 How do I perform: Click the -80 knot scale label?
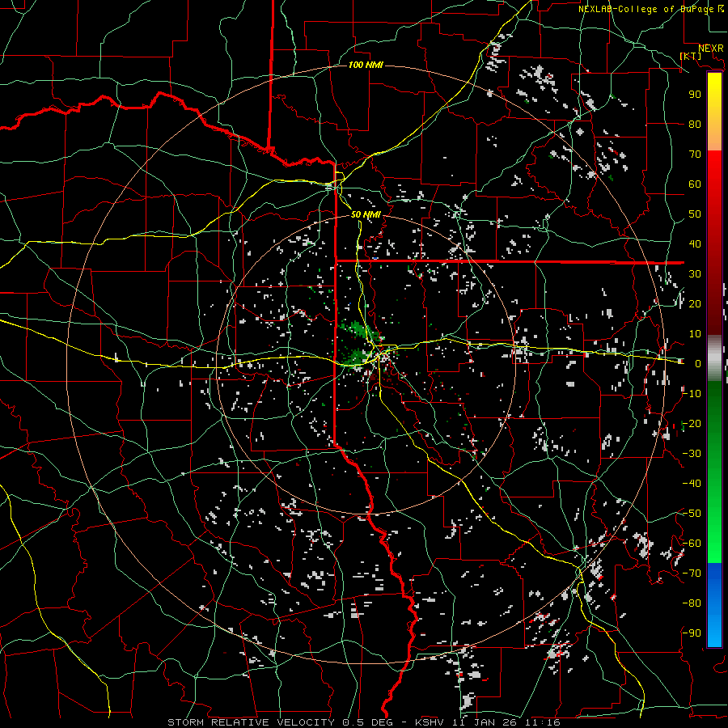coord(692,603)
